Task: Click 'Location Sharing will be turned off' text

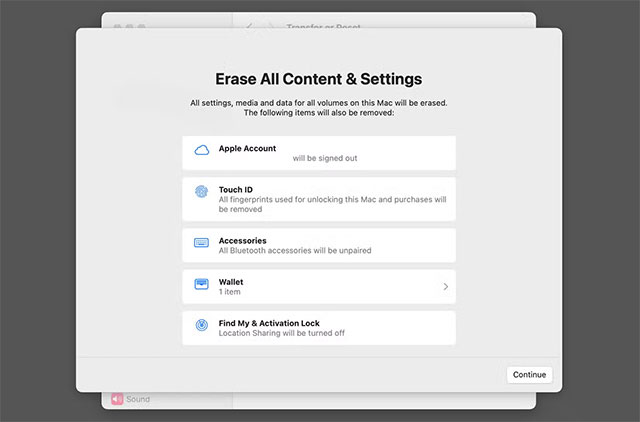Action: point(282,333)
